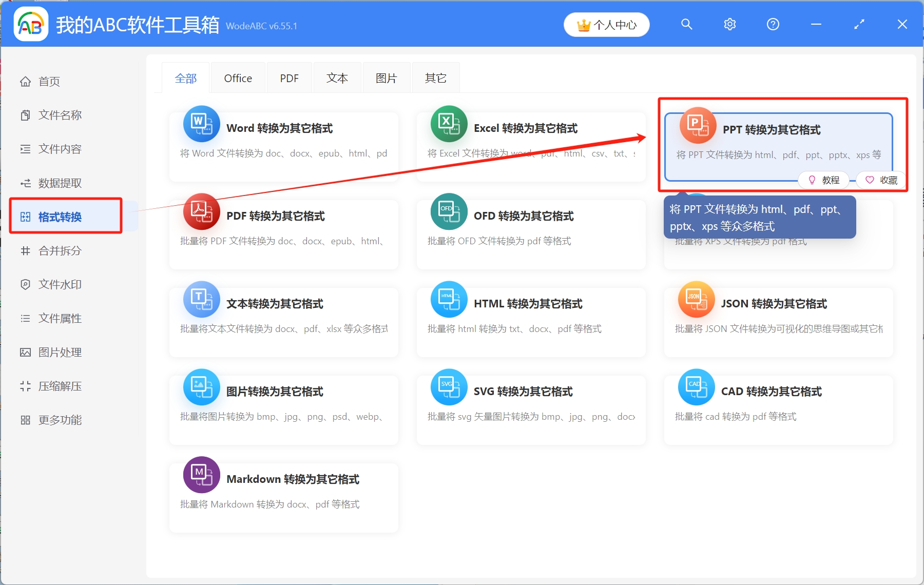Open the SVG conversion tool icon
Image resolution: width=924 pixels, height=585 pixels.
pos(449,387)
